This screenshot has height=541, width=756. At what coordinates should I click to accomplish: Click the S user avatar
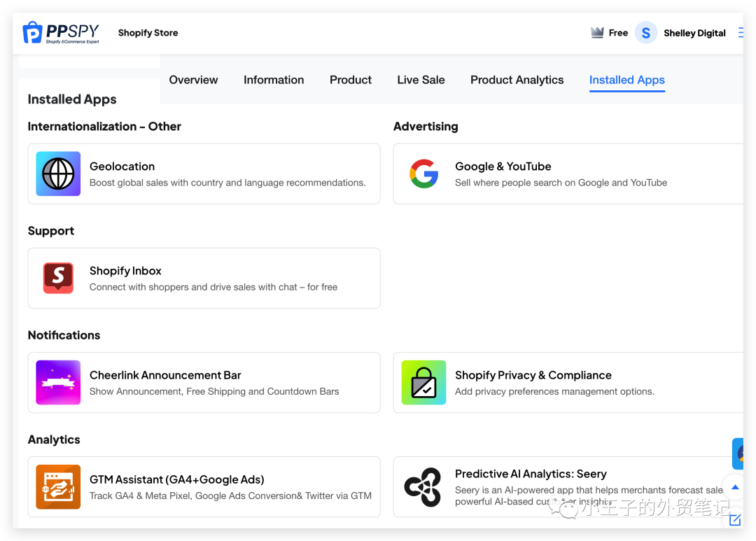(x=646, y=33)
